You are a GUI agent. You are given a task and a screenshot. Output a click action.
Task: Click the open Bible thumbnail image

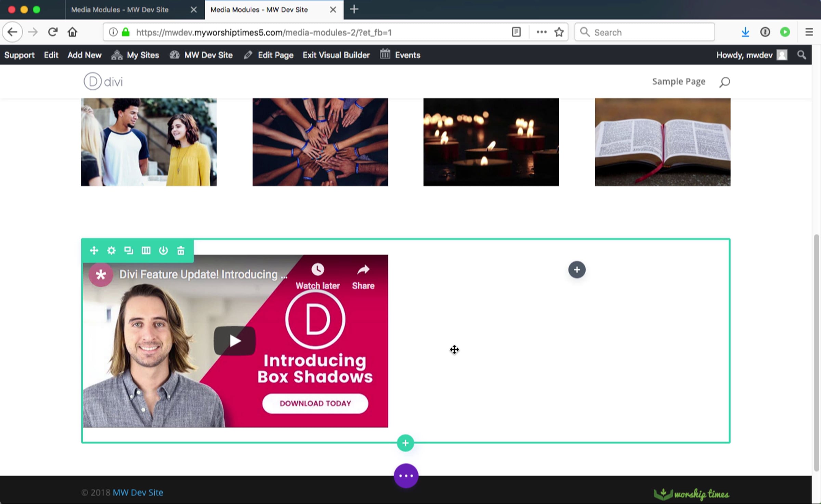[662, 142]
